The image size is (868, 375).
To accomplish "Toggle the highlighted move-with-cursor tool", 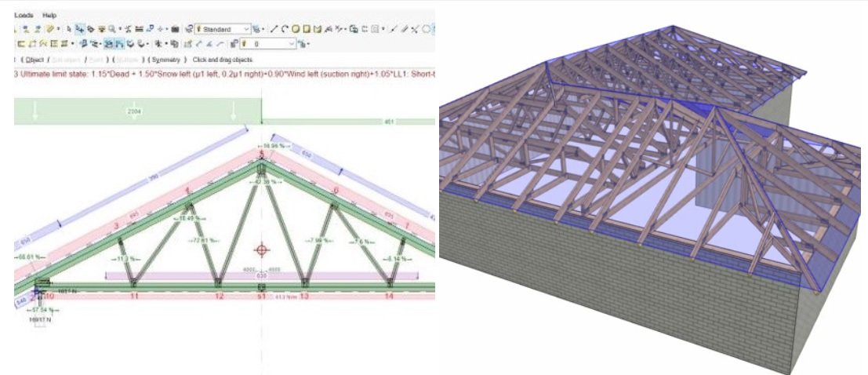I will (x=80, y=29).
